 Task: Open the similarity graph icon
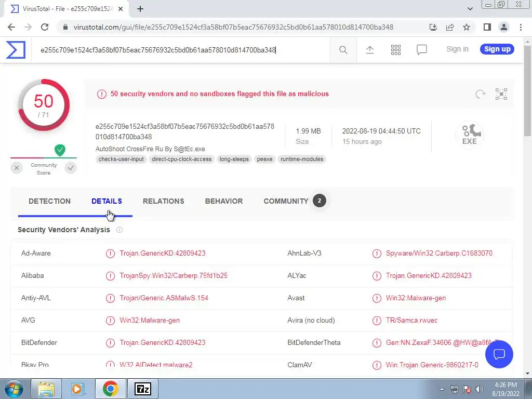(x=501, y=94)
